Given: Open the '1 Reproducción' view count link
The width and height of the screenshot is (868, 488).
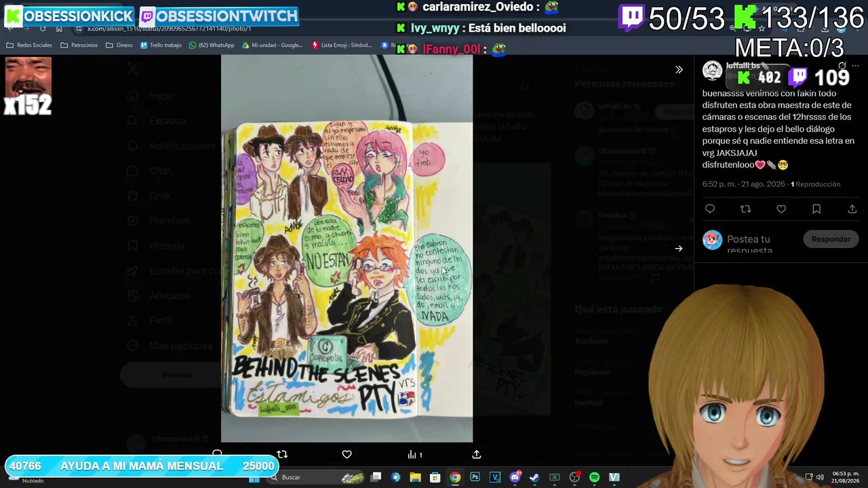Looking at the screenshot, I should [815, 184].
